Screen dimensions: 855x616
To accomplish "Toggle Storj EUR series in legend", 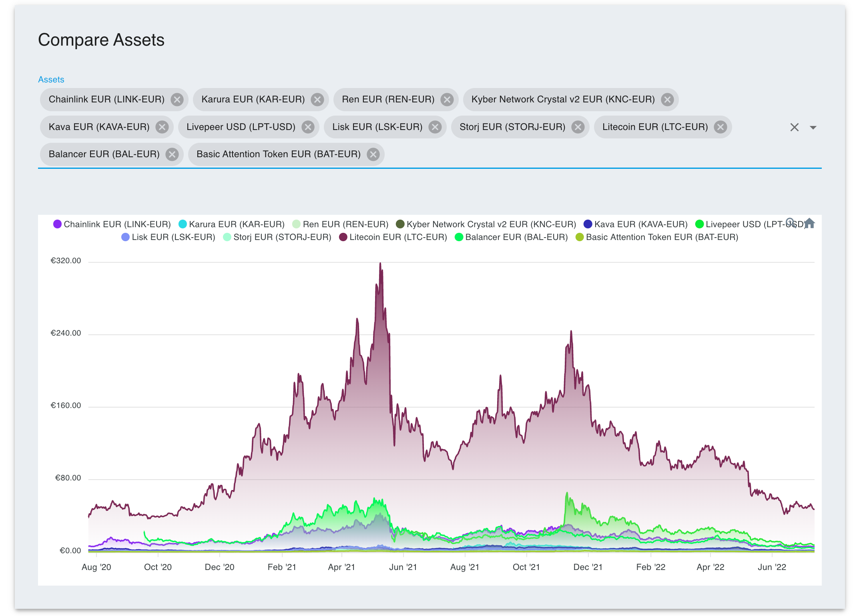I will pyautogui.click(x=277, y=237).
